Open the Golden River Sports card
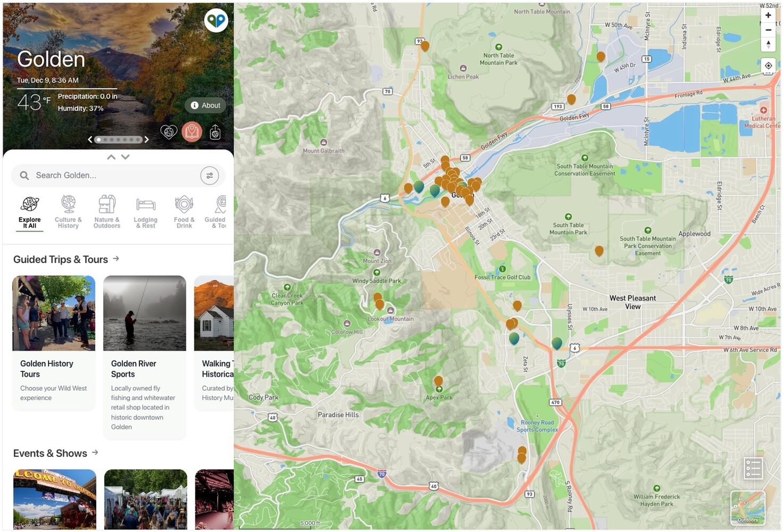Image resolution: width=783 pixels, height=532 pixels. click(x=145, y=358)
